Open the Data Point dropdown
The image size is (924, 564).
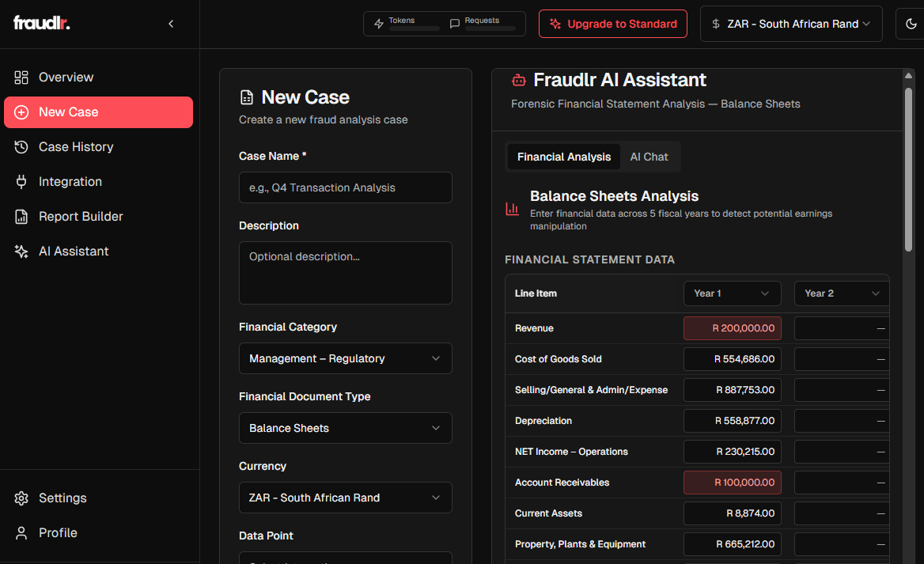[x=346, y=558]
